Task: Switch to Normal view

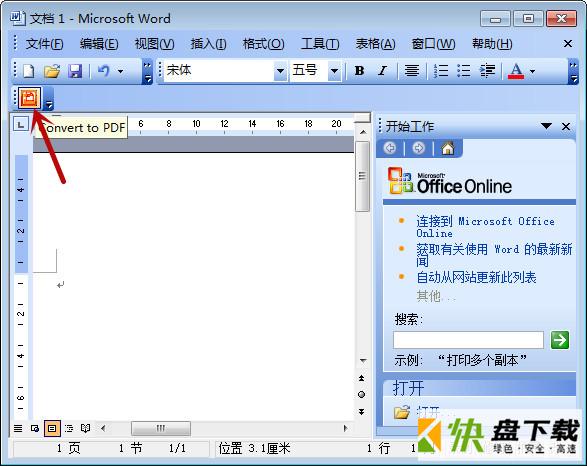Action: [18, 428]
